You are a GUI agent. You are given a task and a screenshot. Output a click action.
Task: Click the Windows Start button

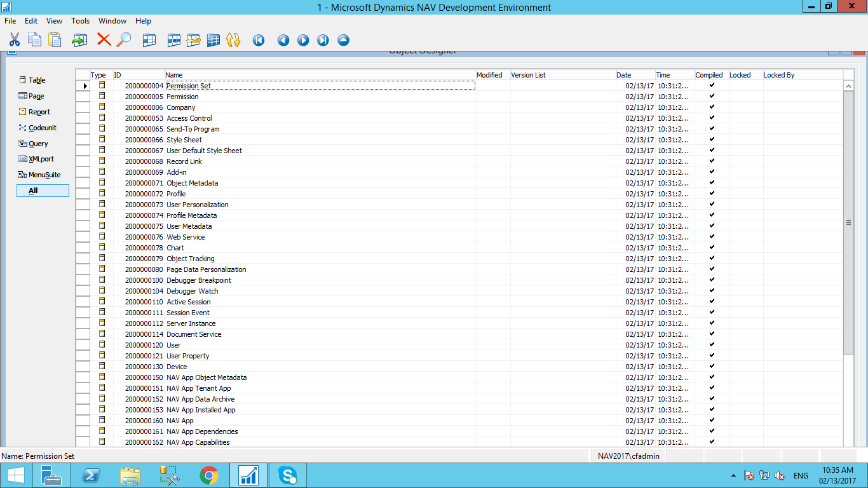pos(15,475)
